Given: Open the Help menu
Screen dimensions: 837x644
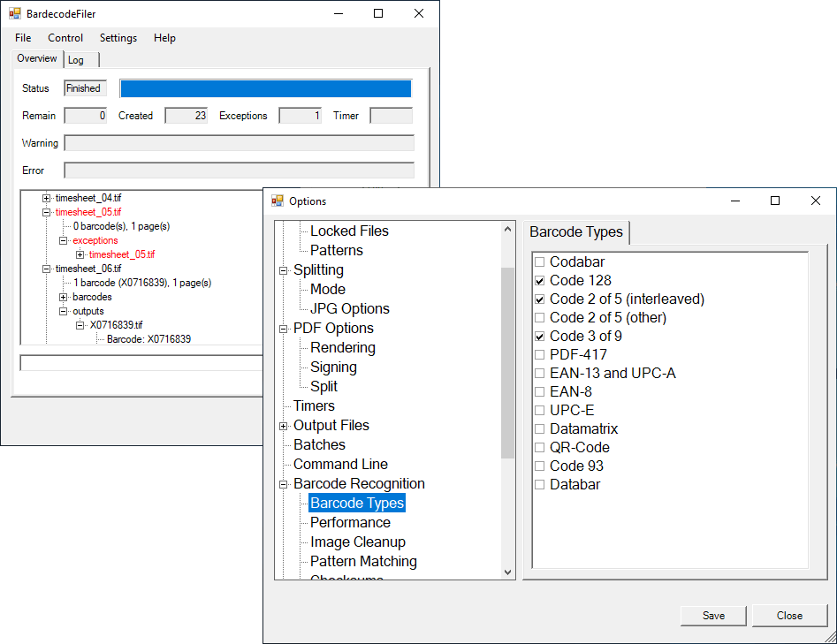Looking at the screenshot, I should click(164, 38).
